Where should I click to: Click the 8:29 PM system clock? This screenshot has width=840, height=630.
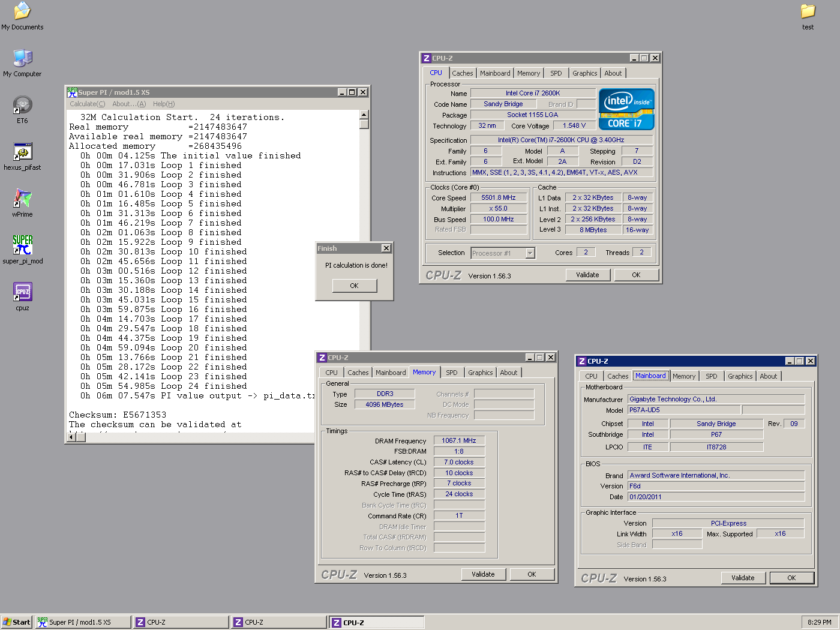[x=819, y=622]
